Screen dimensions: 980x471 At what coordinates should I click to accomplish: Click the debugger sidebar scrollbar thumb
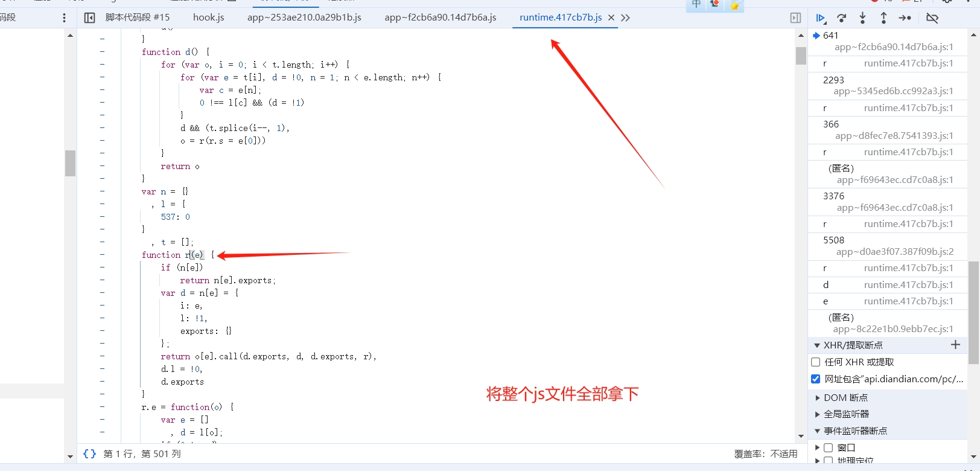(973, 313)
